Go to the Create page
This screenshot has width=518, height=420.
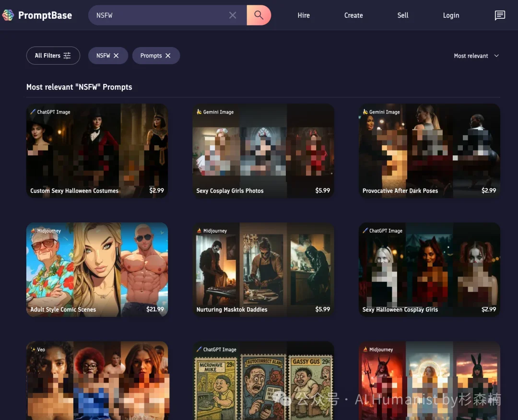tap(353, 15)
